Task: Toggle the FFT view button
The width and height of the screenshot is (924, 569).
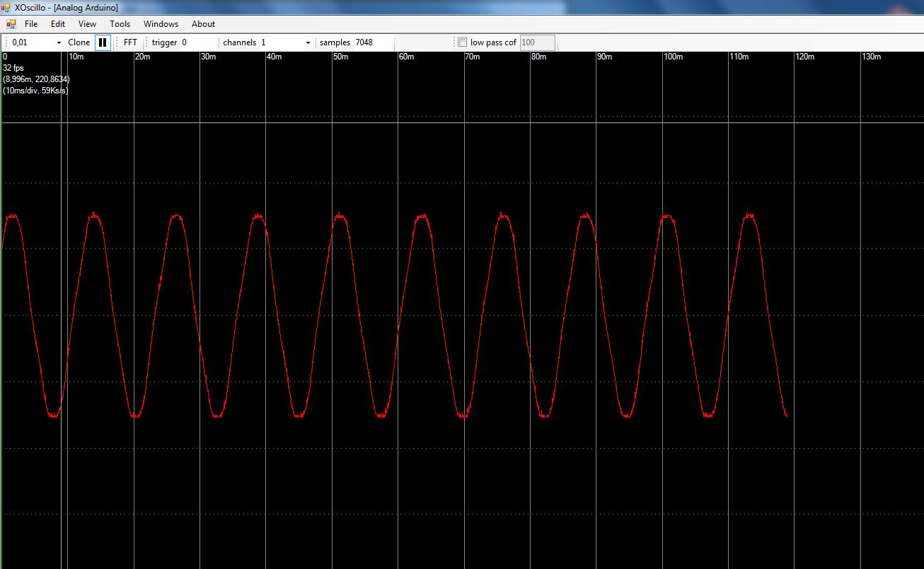Action: (x=130, y=42)
